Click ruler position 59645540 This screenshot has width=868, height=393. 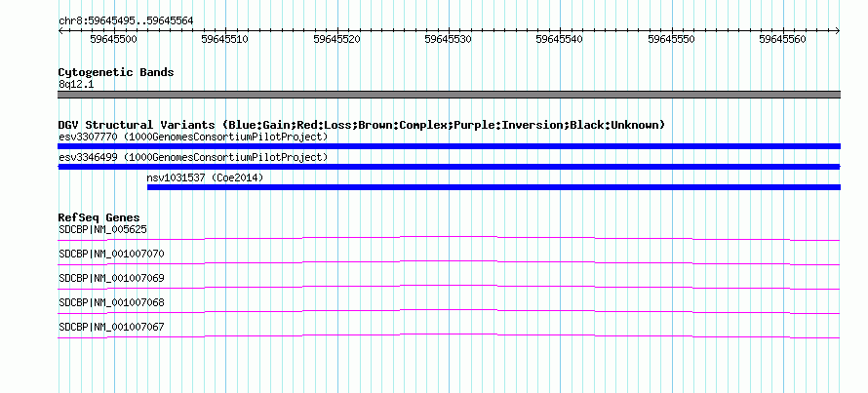click(560, 39)
